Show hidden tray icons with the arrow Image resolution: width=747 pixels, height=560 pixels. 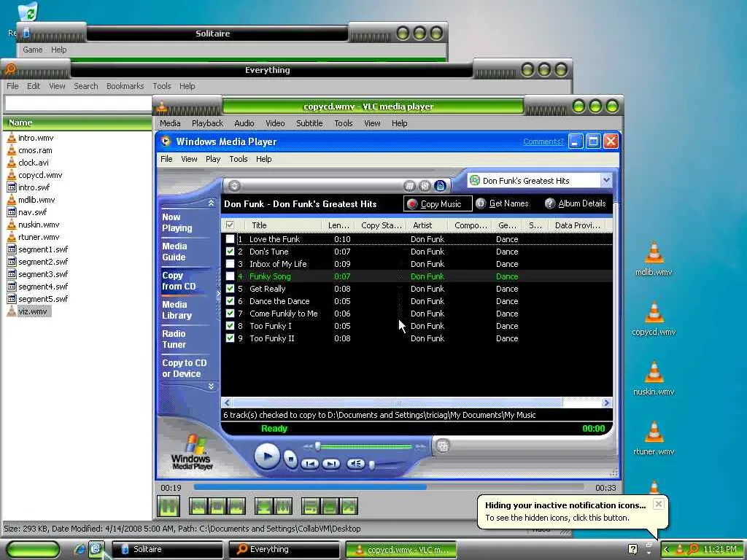coord(667,549)
